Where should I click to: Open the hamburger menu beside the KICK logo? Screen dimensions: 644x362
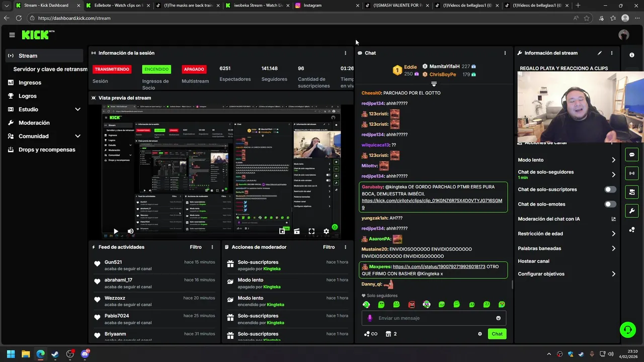[x=12, y=35]
